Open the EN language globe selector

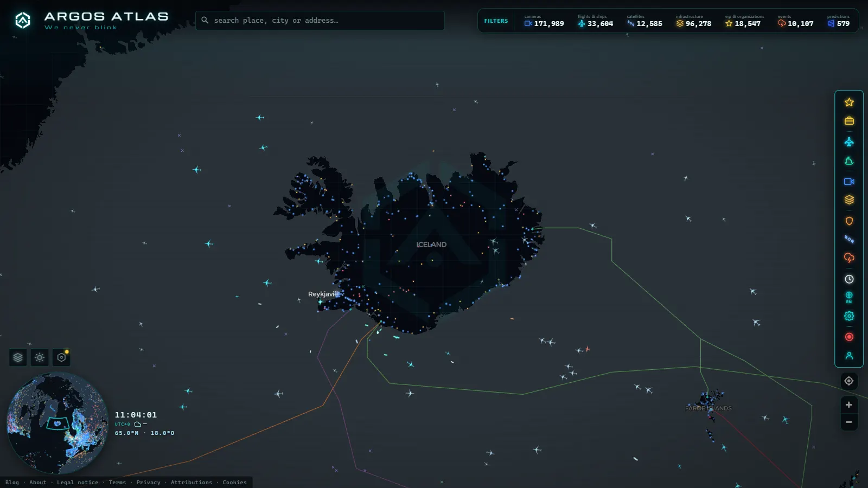(x=849, y=297)
